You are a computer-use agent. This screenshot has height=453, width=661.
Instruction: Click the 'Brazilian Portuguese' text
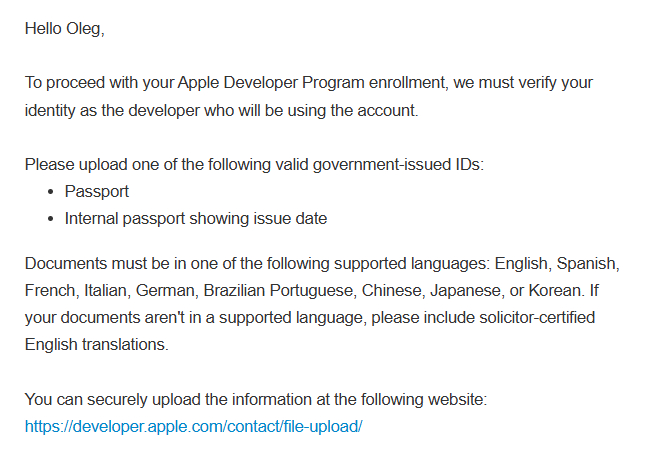click(278, 290)
